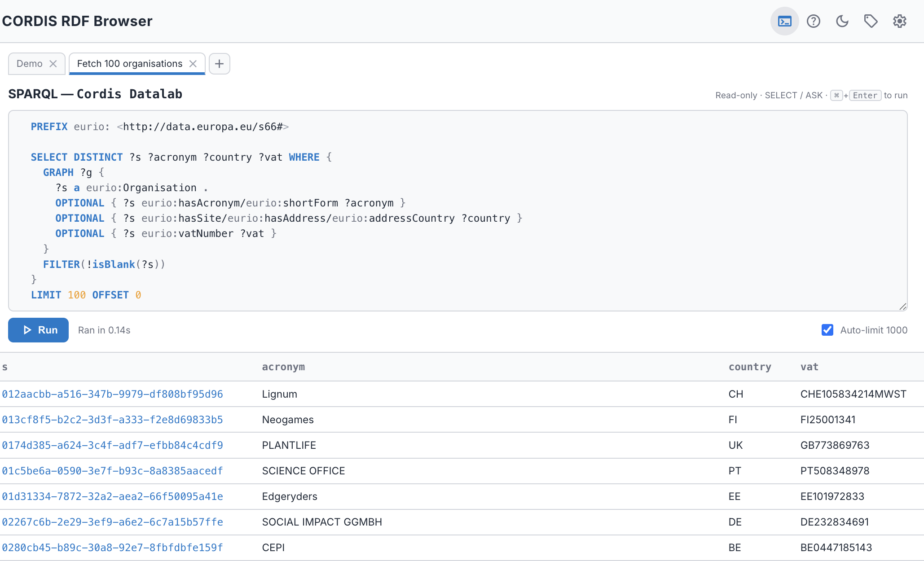Viewport: 924px width, 561px height.
Task: Select the SOCIAL IMPACT GGMBH cell
Action: [322, 522]
